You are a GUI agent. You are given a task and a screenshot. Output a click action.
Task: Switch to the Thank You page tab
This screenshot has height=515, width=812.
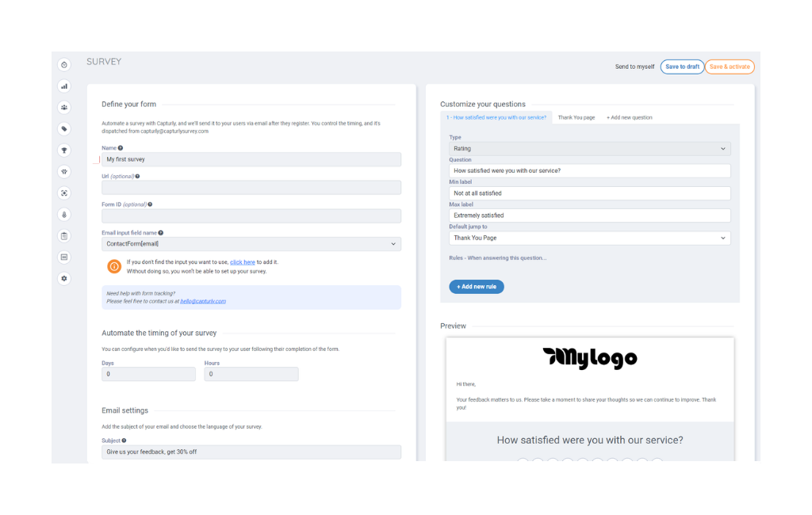576,117
